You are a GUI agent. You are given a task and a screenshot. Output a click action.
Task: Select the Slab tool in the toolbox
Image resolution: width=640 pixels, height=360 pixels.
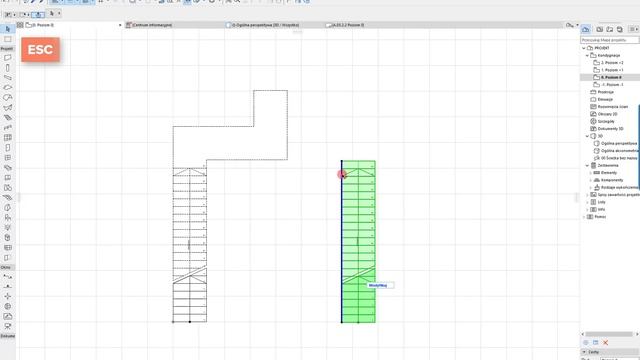pos(8,87)
